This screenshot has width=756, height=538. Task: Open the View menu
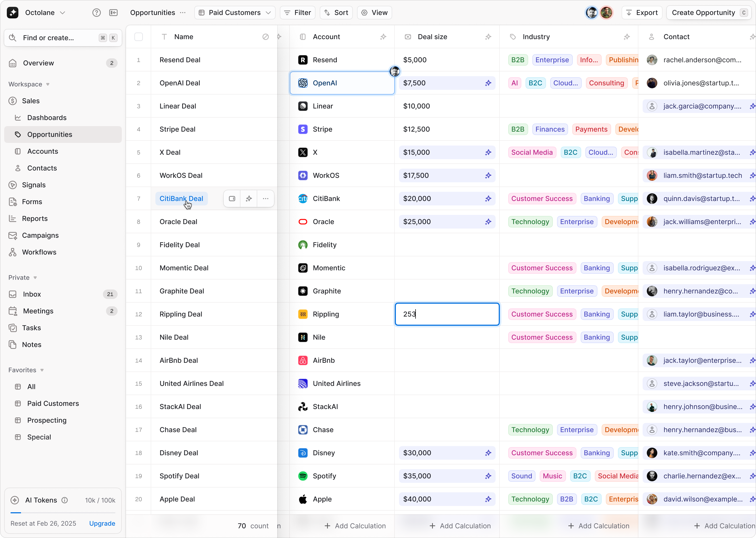pyautogui.click(x=374, y=13)
